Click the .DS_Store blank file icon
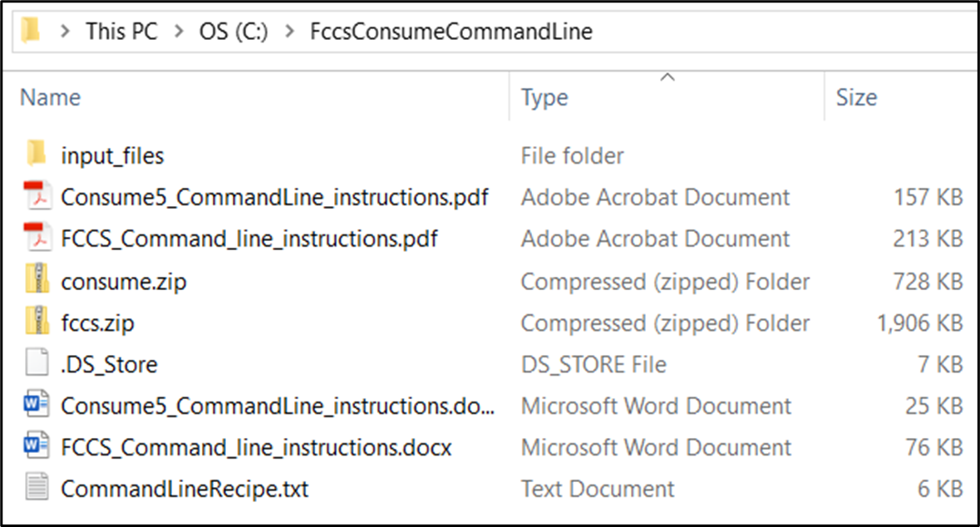The image size is (980, 527). pos(36,364)
